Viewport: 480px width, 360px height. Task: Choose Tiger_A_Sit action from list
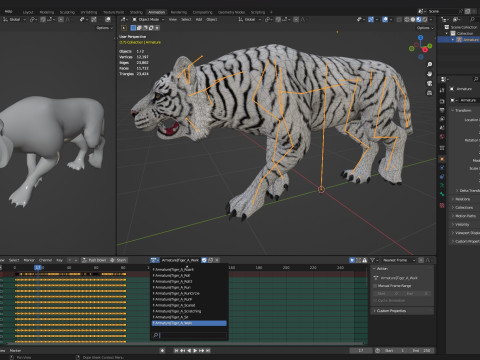pyautogui.click(x=189, y=317)
